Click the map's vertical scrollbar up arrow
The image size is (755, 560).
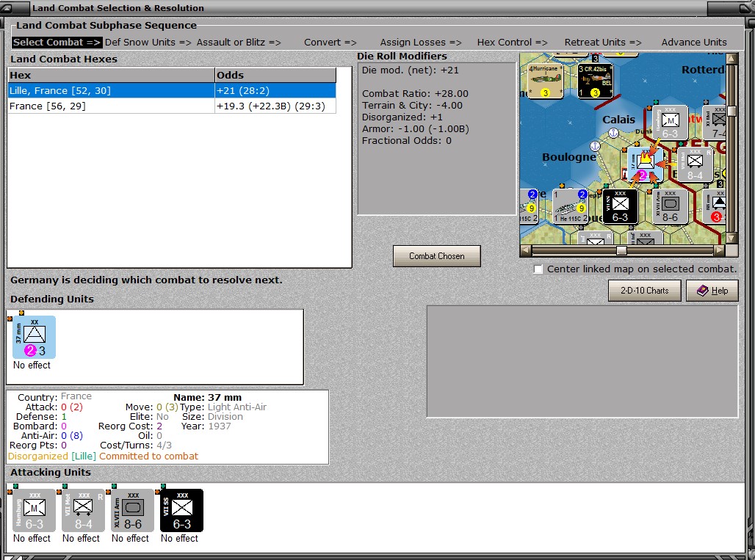(x=732, y=59)
